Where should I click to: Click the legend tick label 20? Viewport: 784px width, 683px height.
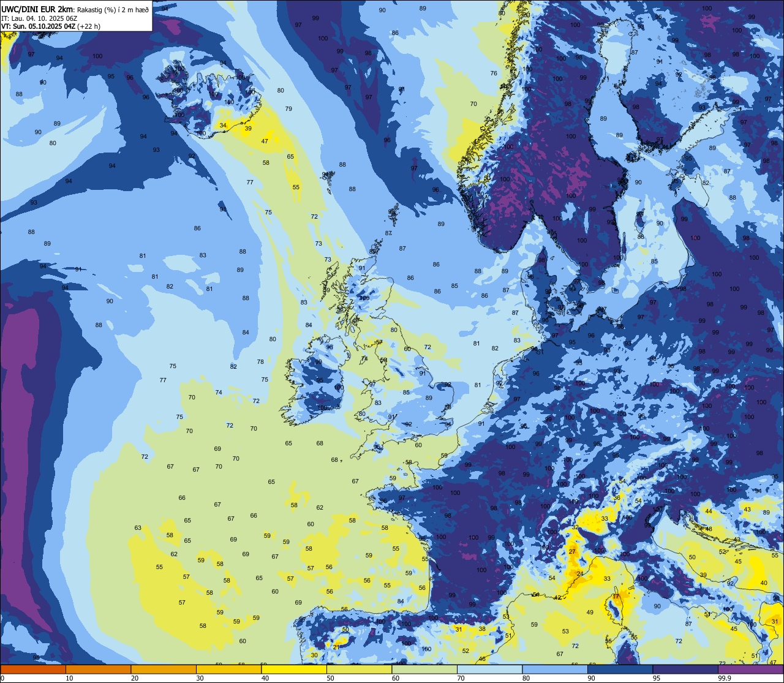click(135, 677)
